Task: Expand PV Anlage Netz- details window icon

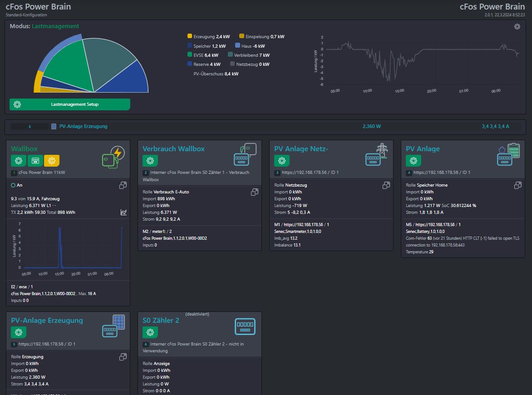Action: tap(386, 185)
